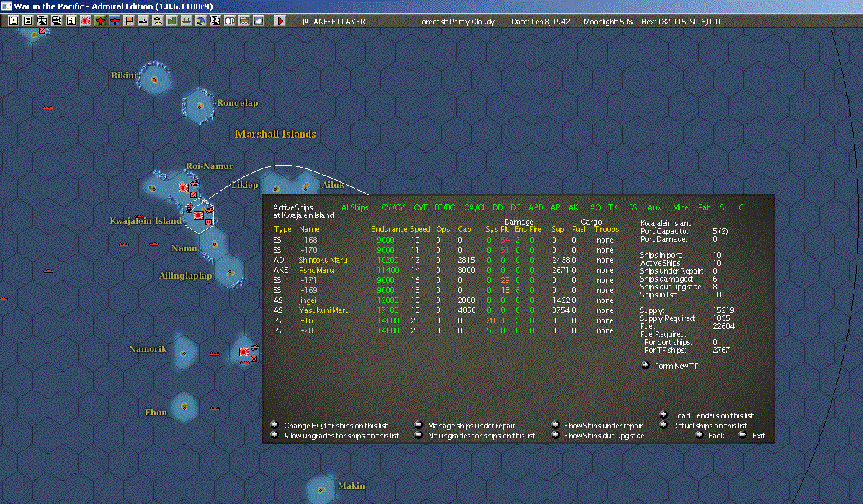
Task: Filter list by Mine ship type
Action: coord(680,207)
